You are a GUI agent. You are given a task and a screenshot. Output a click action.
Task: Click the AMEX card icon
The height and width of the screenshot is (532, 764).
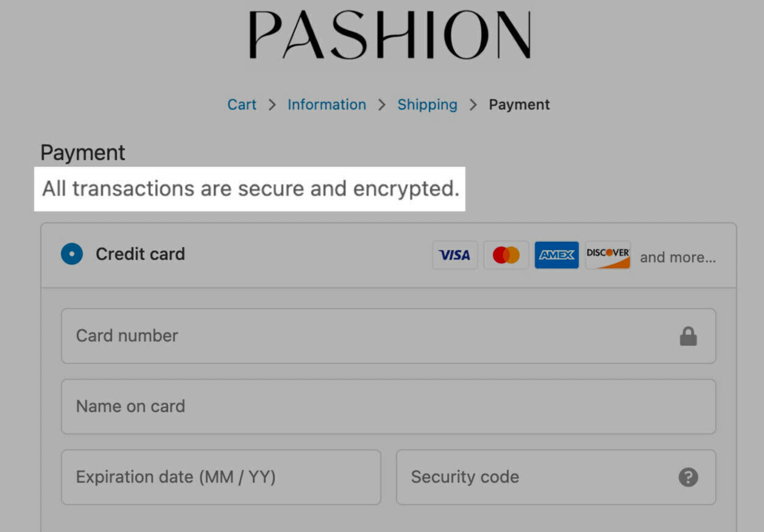(556, 255)
